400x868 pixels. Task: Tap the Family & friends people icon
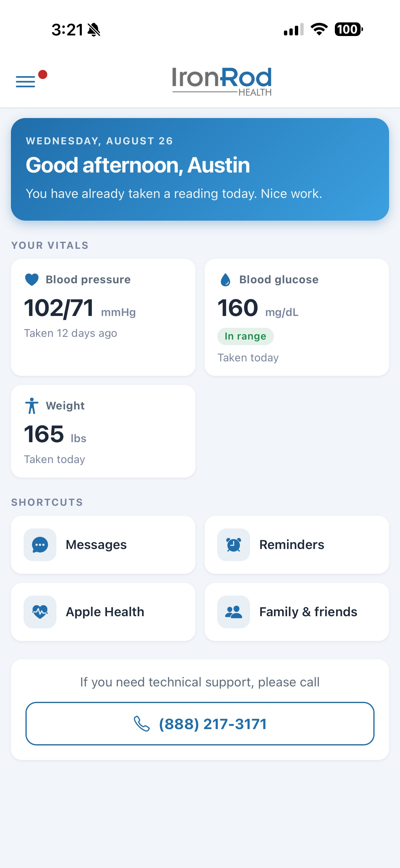[x=233, y=612]
